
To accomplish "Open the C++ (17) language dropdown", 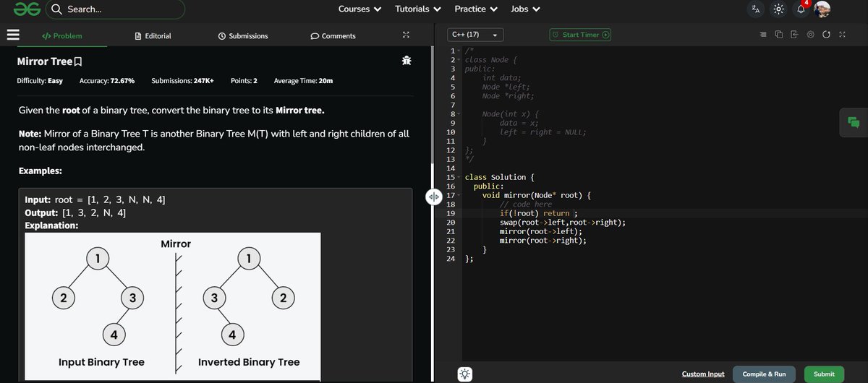I will (x=475, y=35).
